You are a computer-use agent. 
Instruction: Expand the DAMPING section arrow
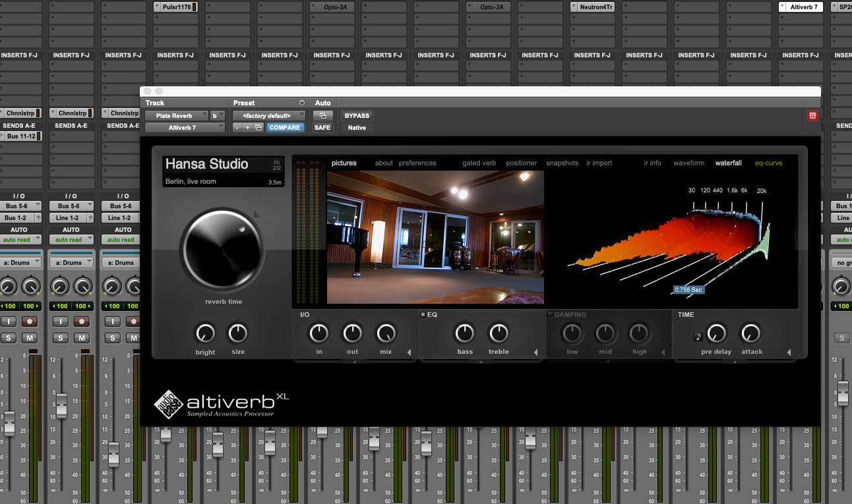pyautogui.click(x=662, y=352)
